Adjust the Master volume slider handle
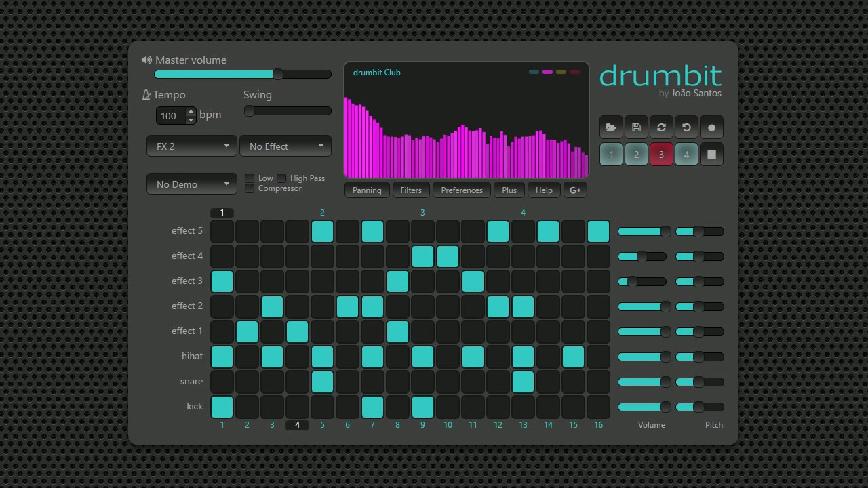This screenshot has height=488, width=868. [278, 74]
